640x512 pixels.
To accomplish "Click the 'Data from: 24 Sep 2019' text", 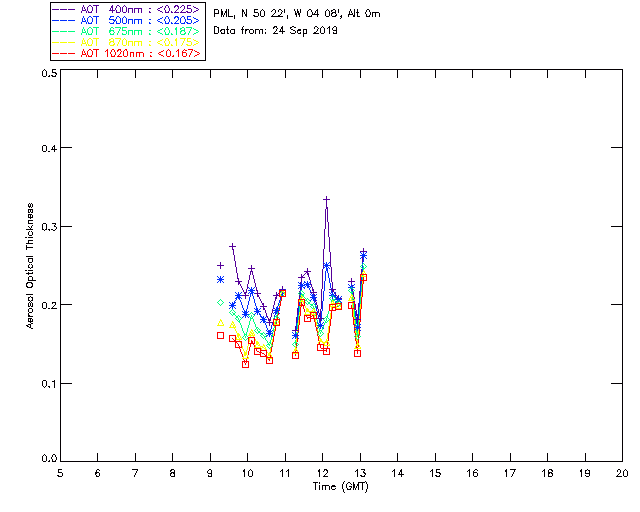I will [276, 31].
